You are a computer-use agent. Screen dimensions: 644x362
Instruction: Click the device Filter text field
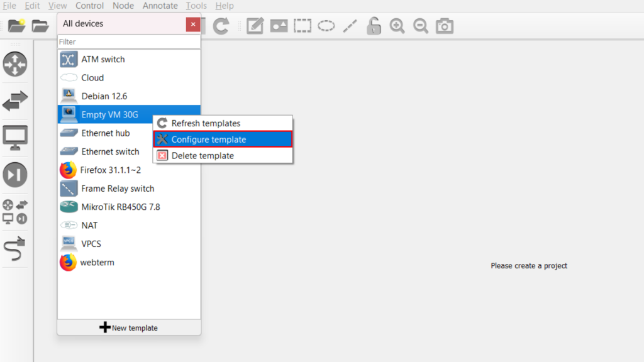pyautogui.click(x=129, y=41)
